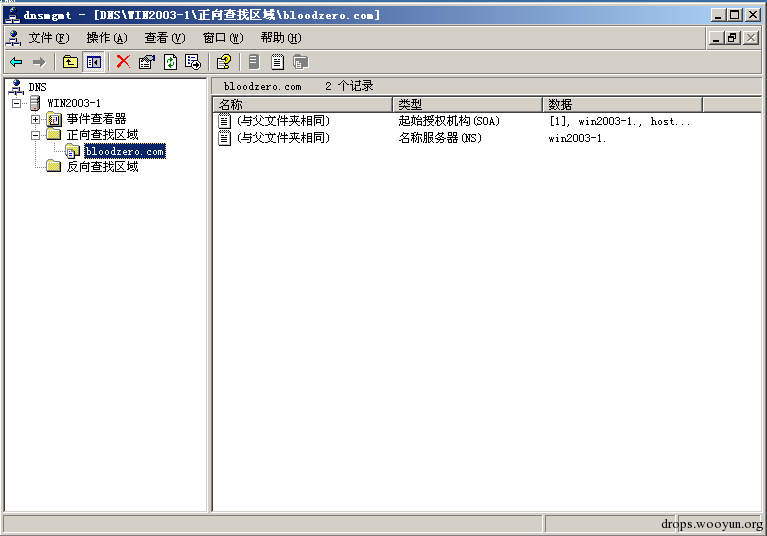
Task: Click the MMC console icon in the menu bar
Action: tap(14, 38)
